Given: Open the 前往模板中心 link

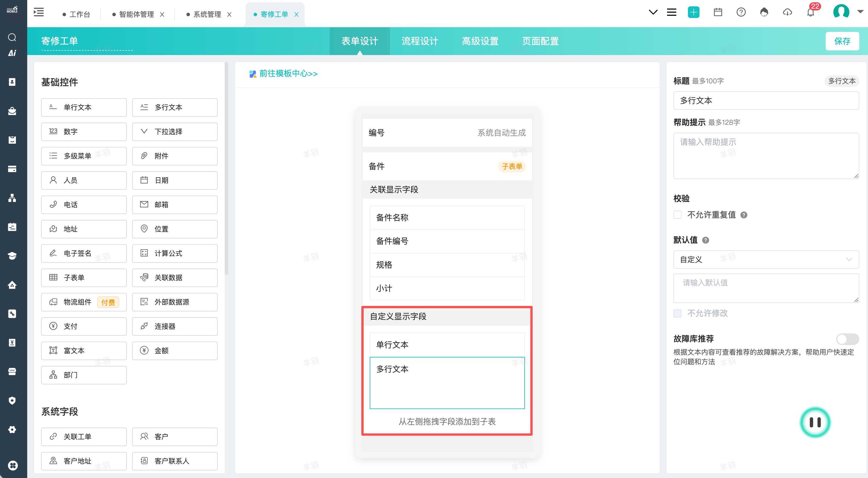Looking at the screenshot, I should click(x=288, y=74).
